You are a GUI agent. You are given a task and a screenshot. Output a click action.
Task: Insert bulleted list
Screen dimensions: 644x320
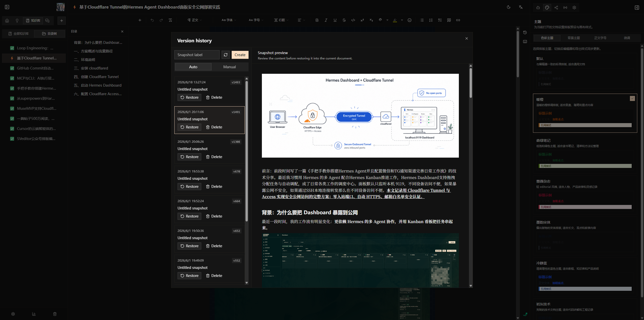click(x=422, y=20)
